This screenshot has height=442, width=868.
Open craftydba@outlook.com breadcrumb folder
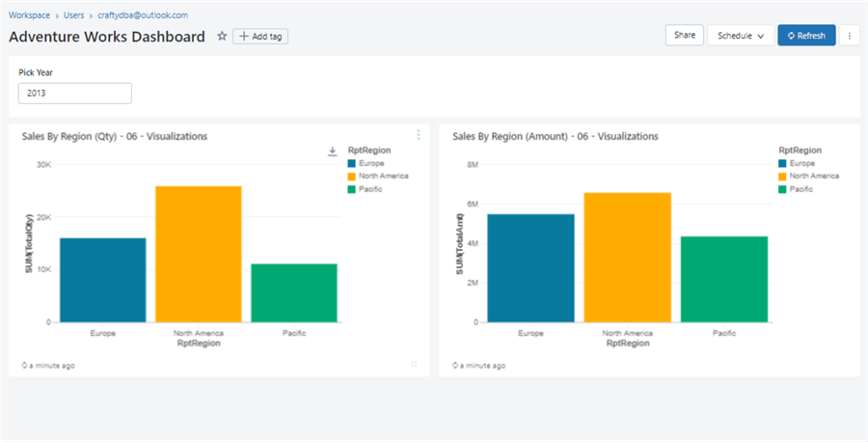tap(143, 15)
